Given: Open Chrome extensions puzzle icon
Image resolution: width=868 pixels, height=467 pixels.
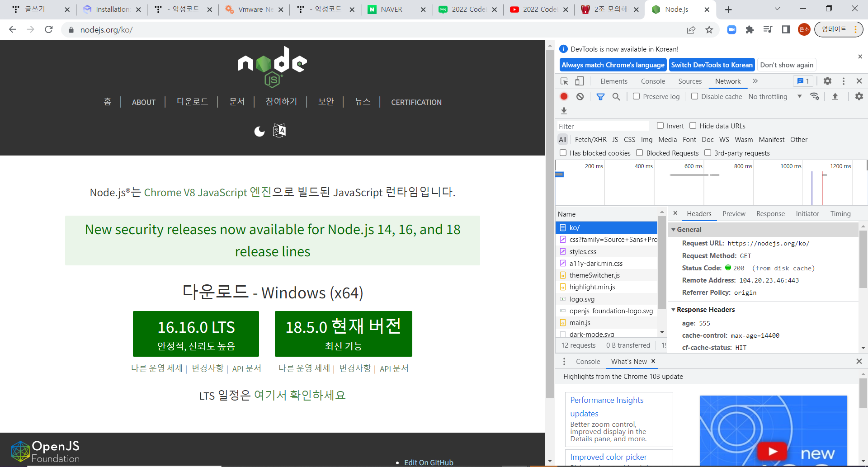Looking at the screenshot, I should coord(750,30).
